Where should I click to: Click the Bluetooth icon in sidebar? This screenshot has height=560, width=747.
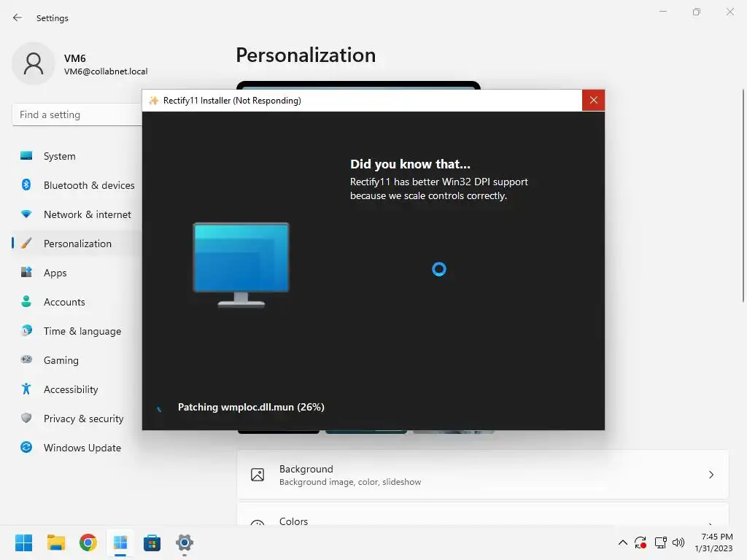point(26,184)
